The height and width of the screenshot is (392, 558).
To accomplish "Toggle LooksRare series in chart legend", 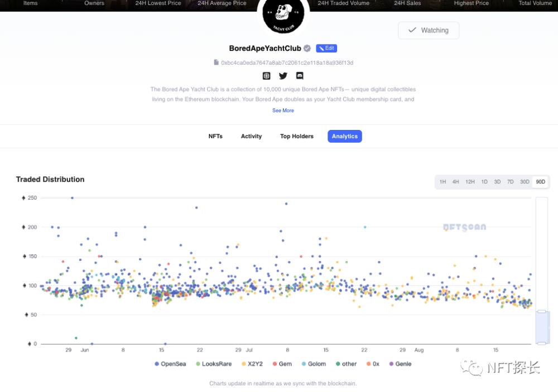I will (213, 364).
